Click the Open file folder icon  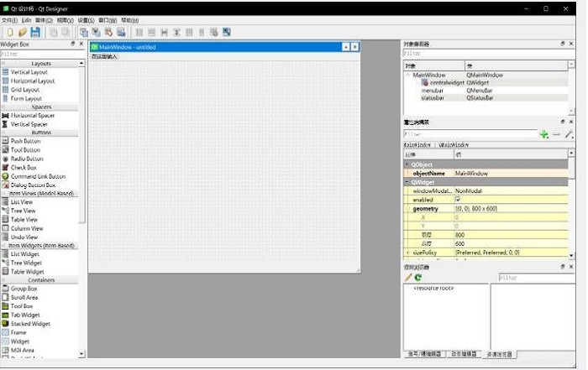click(22, 32)
